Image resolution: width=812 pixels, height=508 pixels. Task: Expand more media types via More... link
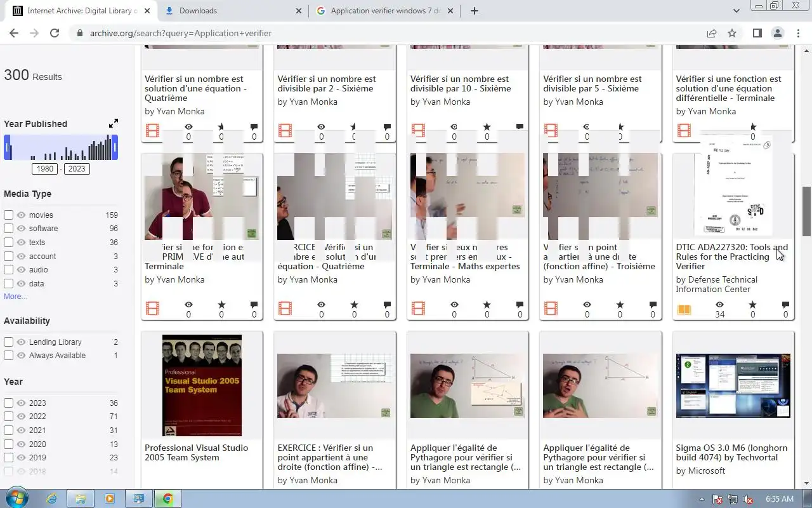pyautogui.click(x=15, y=297)
